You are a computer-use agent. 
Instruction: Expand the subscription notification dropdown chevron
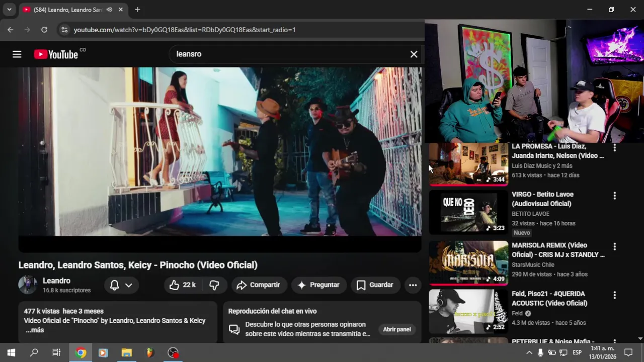pyautogui.click(x=129, y=285)
